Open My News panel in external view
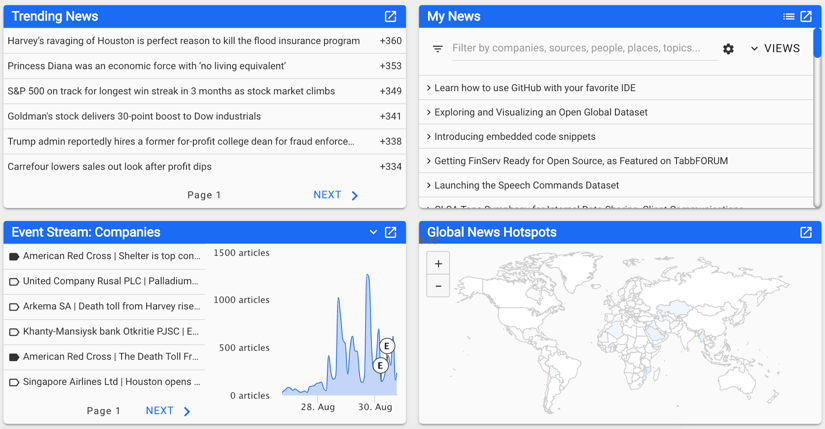The height and width of the screenshot is (429, 825). [806, 17]
